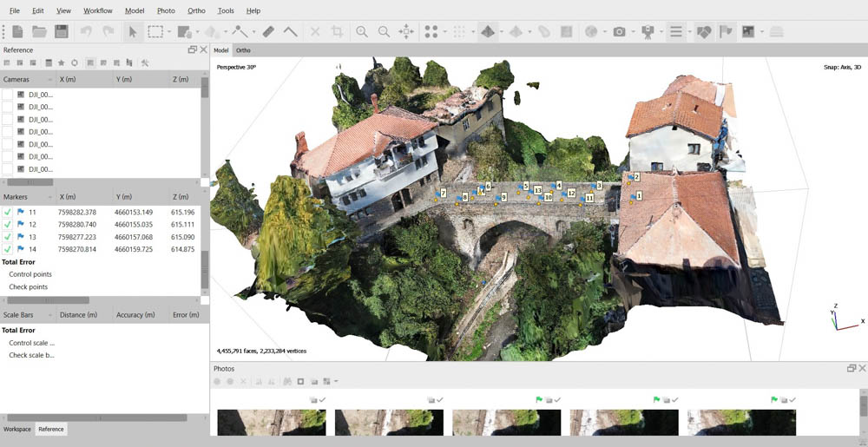
Task: Uncheck marker 11 checkbox
Action: [x=7, y=212]
